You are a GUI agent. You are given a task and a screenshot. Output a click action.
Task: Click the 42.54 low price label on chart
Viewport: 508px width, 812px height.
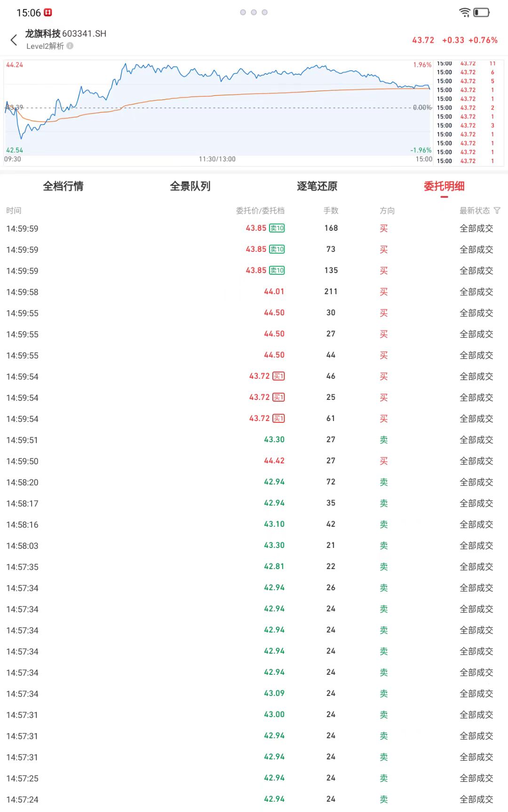[15, 150]
